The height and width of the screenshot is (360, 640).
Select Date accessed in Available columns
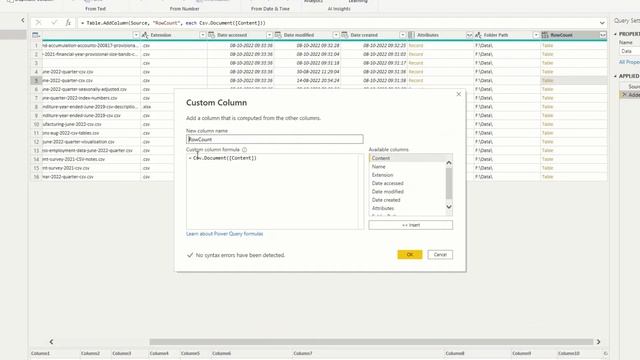[x=387, y=183]
